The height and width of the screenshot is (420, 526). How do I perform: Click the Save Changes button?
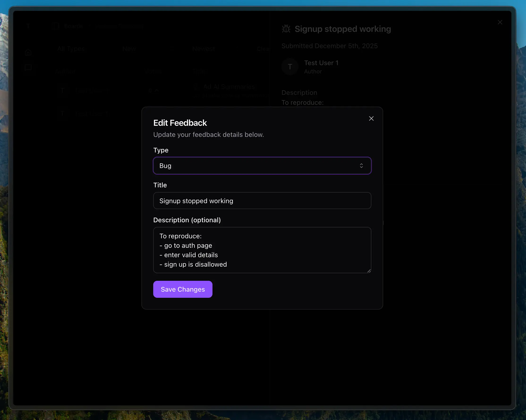click(183, 289)
